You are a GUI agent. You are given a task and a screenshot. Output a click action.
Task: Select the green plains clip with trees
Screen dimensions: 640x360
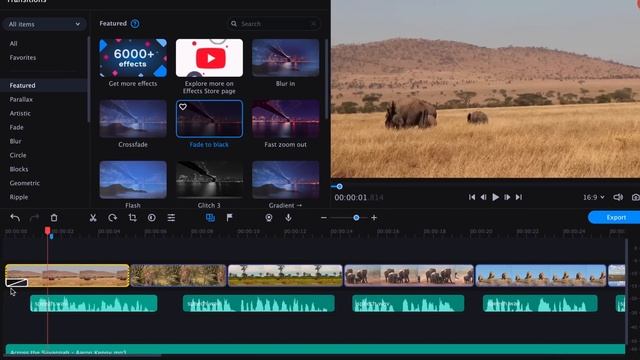285,276
